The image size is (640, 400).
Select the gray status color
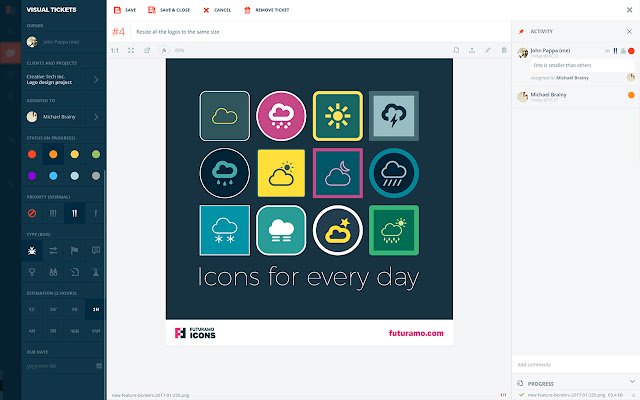96,176
